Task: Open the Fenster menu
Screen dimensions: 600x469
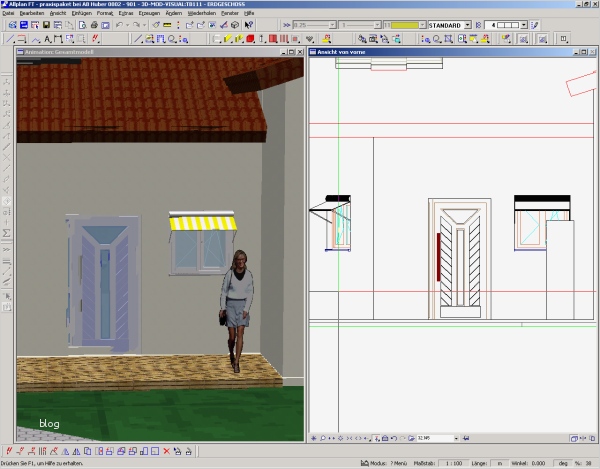Action: pos(229,12)
